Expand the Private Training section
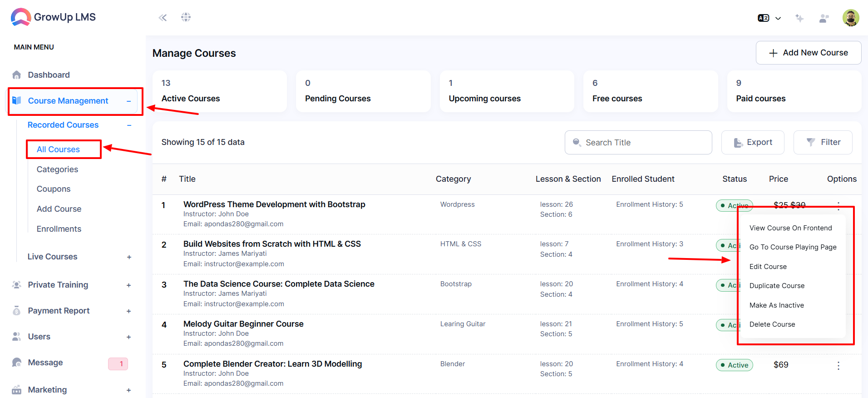The height and width of the screenshot is (398, 868). click(x=128, y=285)
